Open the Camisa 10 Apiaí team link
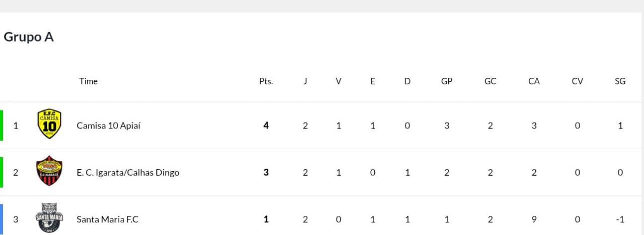This screenshot has height=235, width=644. [x=108, y=126]
